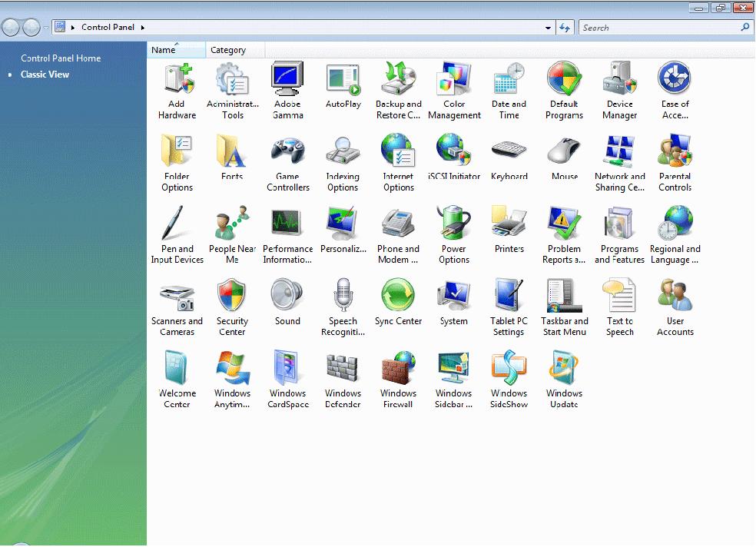The width and height of the screenshot is (756, 547).
Task: Open Indexing Options
Action: 343,162
